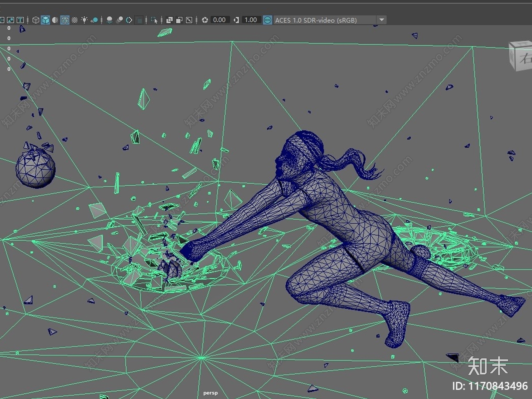Toggle smooth shade all display

[46, 20]
